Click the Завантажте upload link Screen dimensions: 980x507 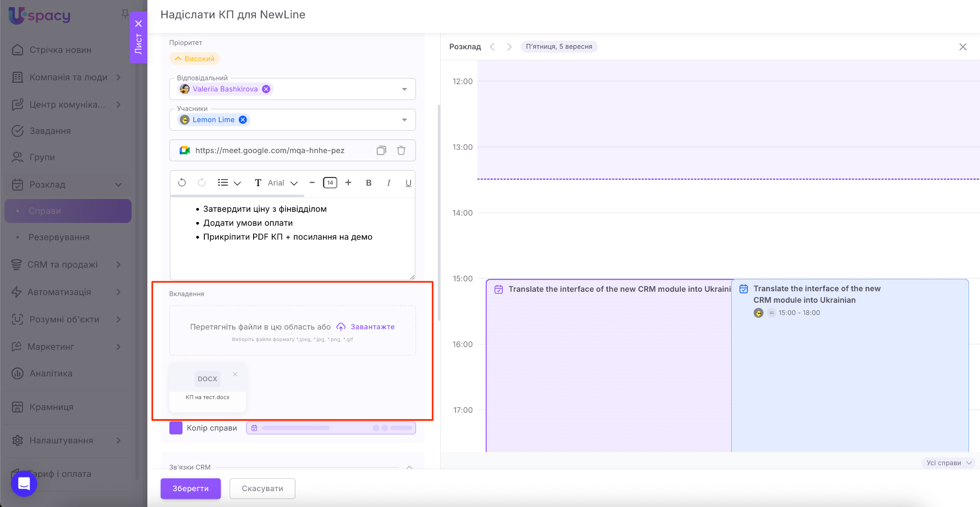tap(372, 327)
